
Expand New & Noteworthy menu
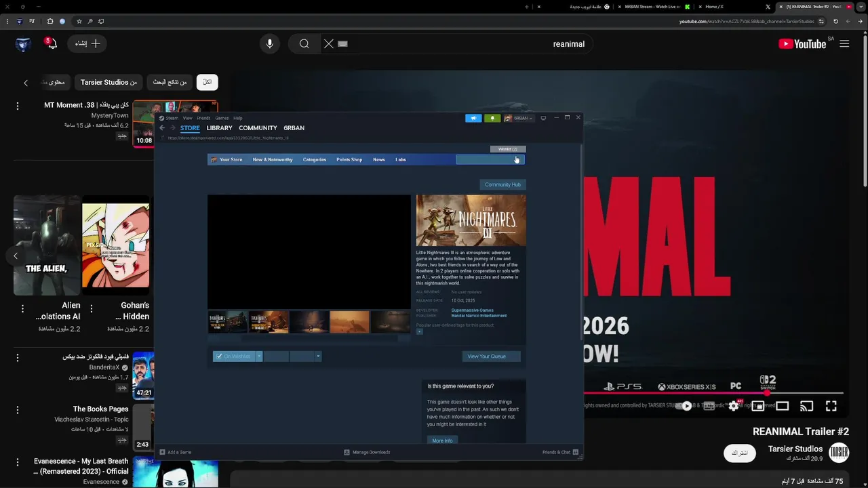pyautogui.click(x=273, y=160)
